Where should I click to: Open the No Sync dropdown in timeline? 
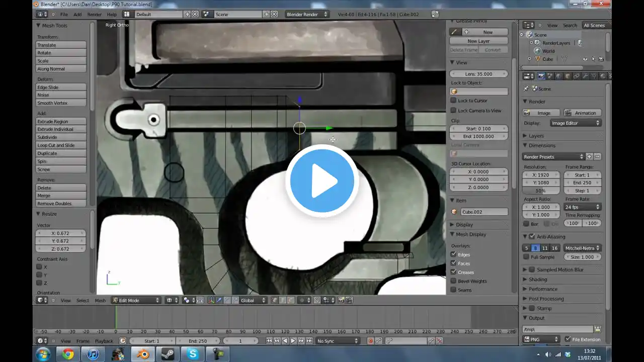point(338,341)
